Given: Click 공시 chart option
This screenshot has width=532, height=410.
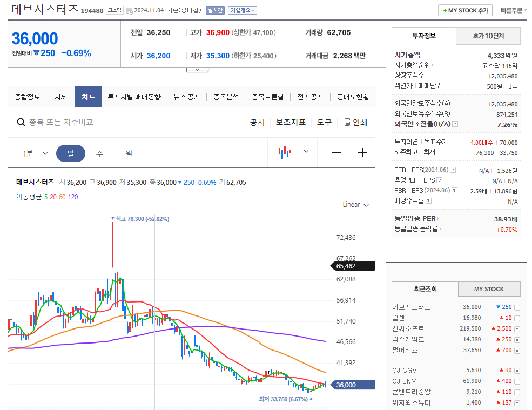Looking at the screenshot, I should pyautogui.click(x=257, y=122).
